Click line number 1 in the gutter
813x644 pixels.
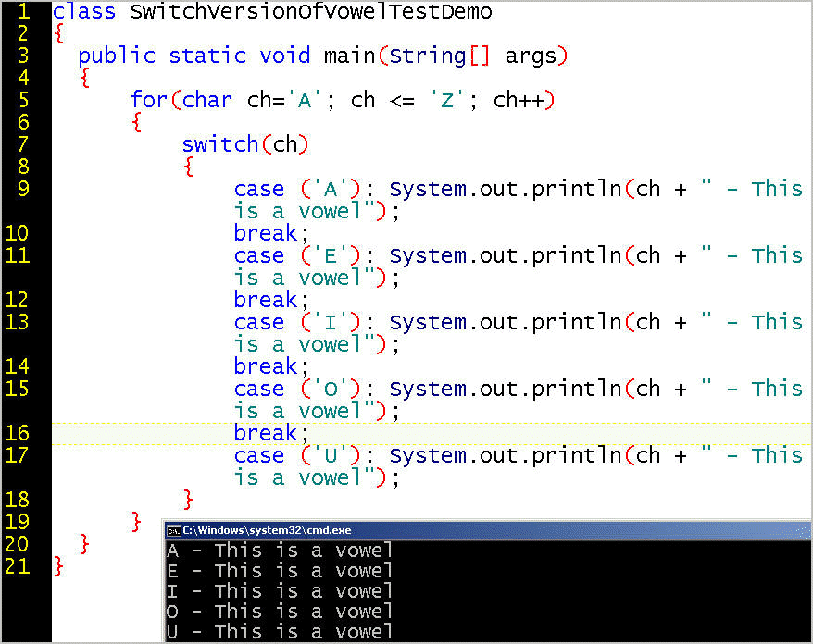[x=22, y=12]
